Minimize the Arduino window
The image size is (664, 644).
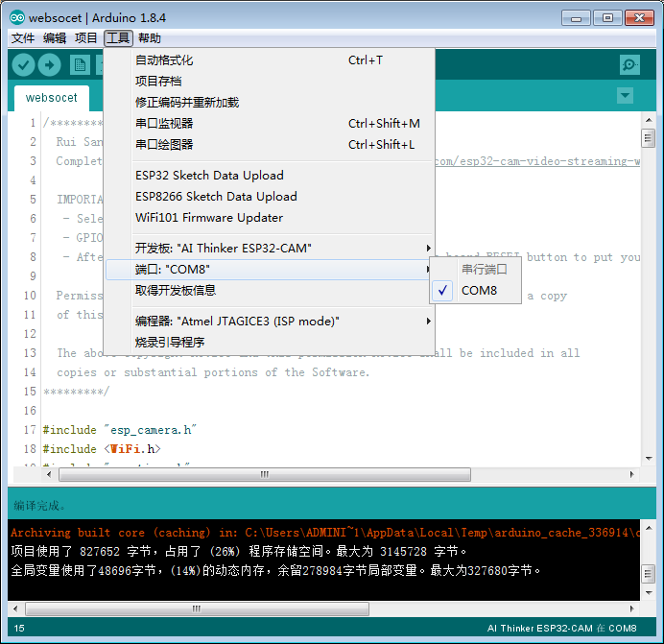[x=576, y=18]
